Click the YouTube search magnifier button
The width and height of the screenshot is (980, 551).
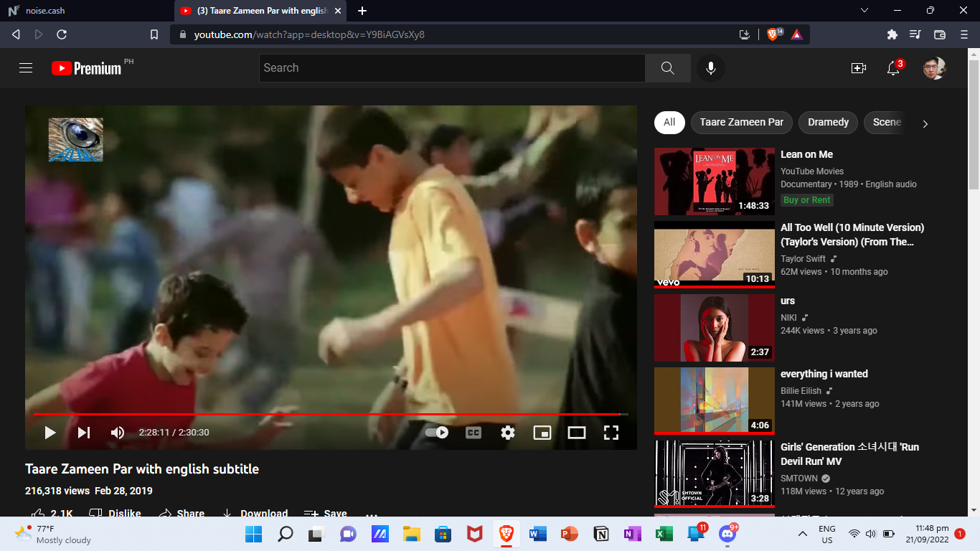pos(667,68)
